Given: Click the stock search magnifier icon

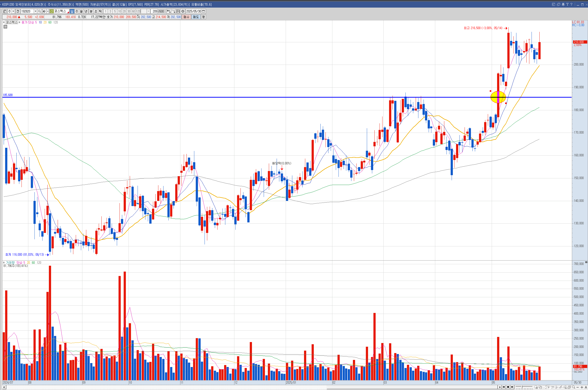Looking at the screenshot, I should pos(39,11).
